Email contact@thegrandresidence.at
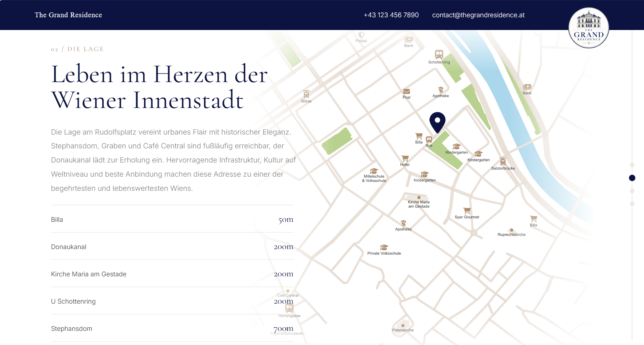This screenshot has height=345, width=644. pyautogui.click(x=478, y=15)
